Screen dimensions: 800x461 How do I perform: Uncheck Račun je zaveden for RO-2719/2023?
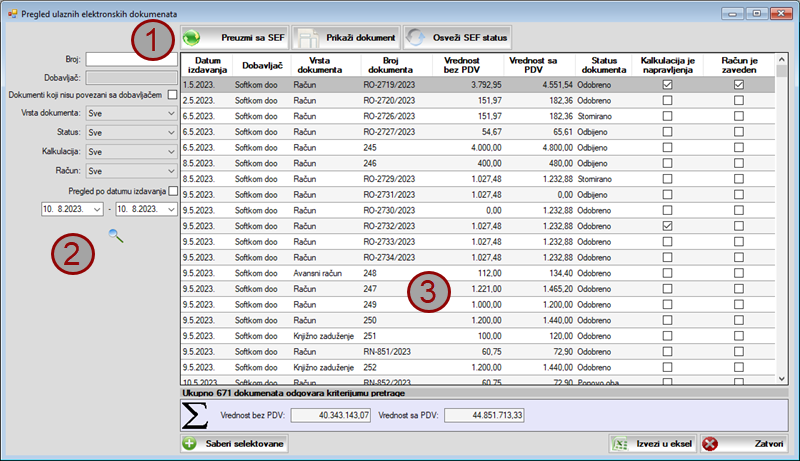(739, 85)
